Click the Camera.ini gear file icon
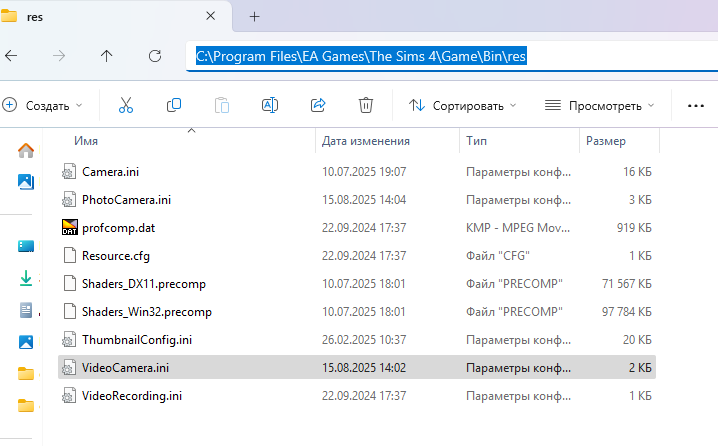Viewport: 718px width, 446px height. click(69, 172)
